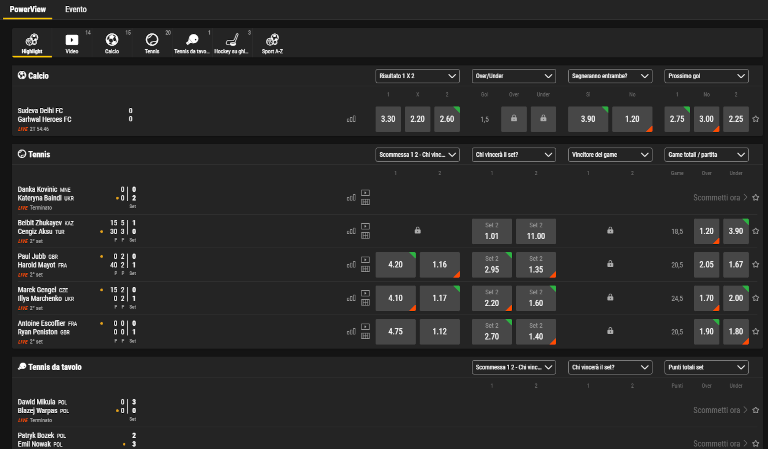768x449 pixels.
Task: Favorite the Sudeva Delhi FC match star
Action: coord(755,118)
